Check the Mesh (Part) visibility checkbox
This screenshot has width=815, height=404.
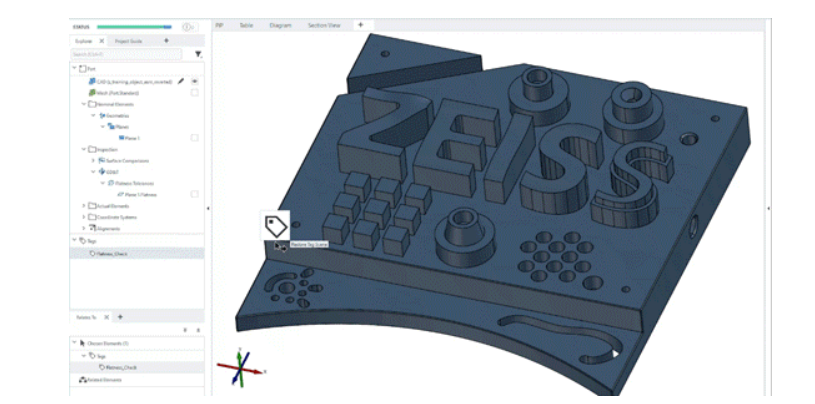(x=195, y=93)
